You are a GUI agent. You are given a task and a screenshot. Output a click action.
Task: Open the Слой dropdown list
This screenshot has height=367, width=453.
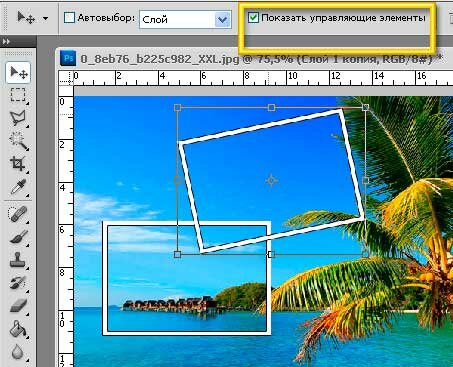185,20
